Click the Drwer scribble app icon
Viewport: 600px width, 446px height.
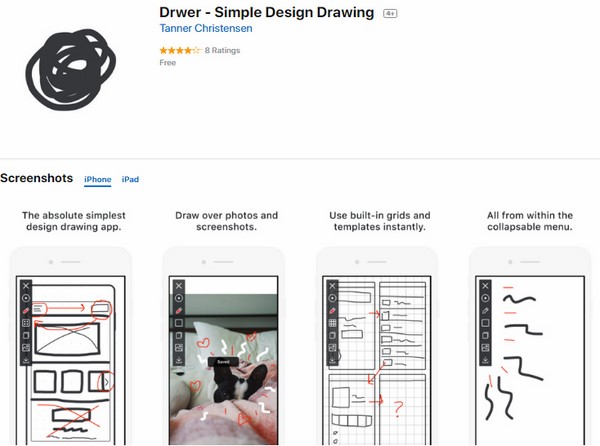click(71, 70)
